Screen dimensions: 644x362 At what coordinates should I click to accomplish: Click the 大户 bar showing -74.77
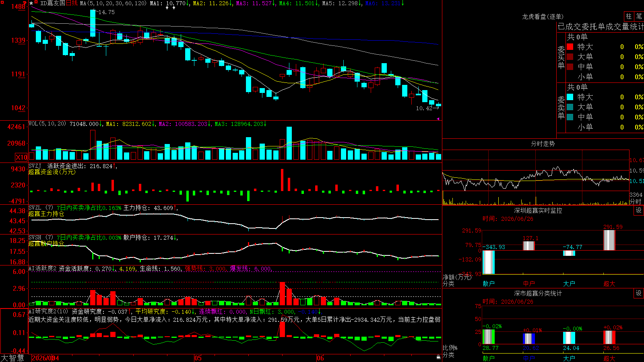pyautogui.click(x=569, y=253)
